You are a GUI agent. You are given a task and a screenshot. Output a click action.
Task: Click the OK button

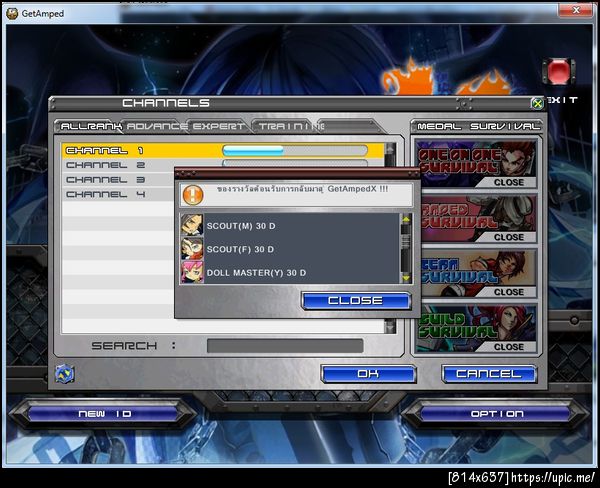[x=368, y=374]
